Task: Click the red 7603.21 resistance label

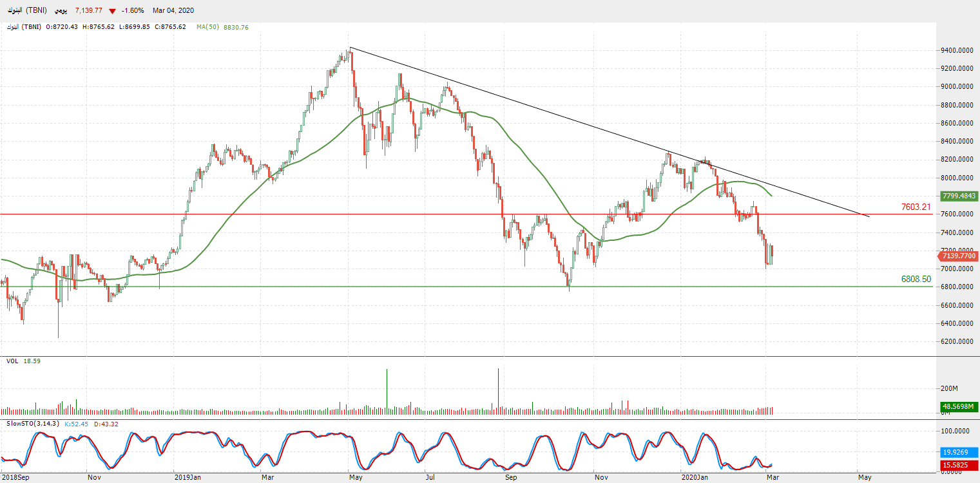Action: [916, 207]
